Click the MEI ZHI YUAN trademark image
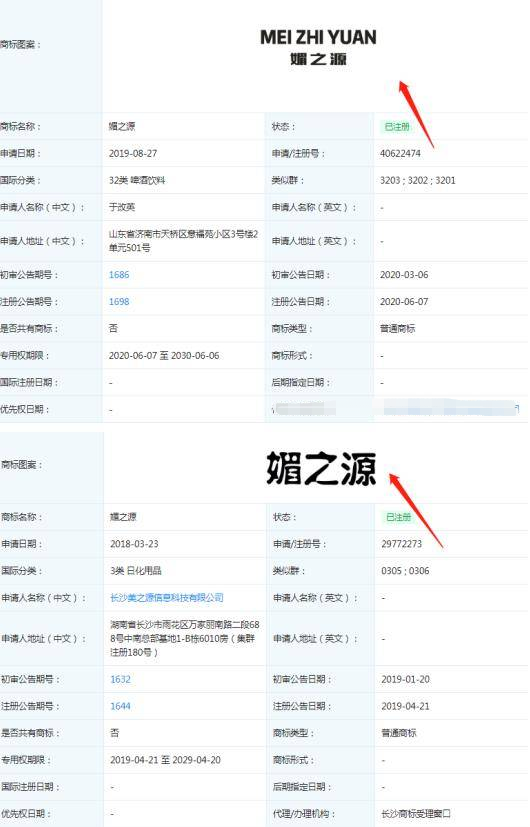This screenshot has width=530, height=827. (318, 47)
